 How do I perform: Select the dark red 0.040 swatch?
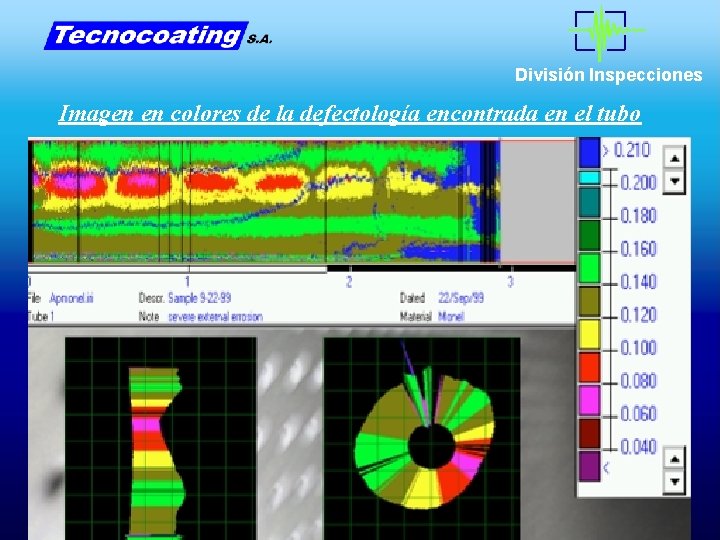590,433
